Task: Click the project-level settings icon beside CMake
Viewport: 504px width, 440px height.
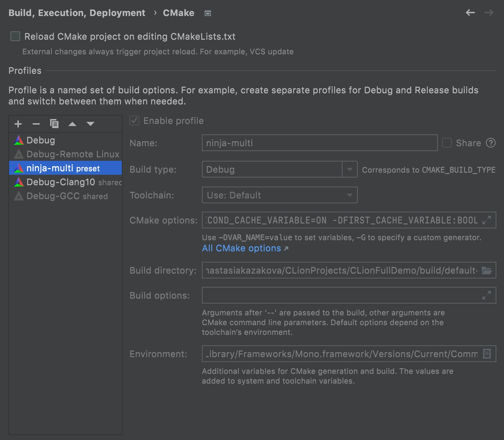Action: (208, 13)
